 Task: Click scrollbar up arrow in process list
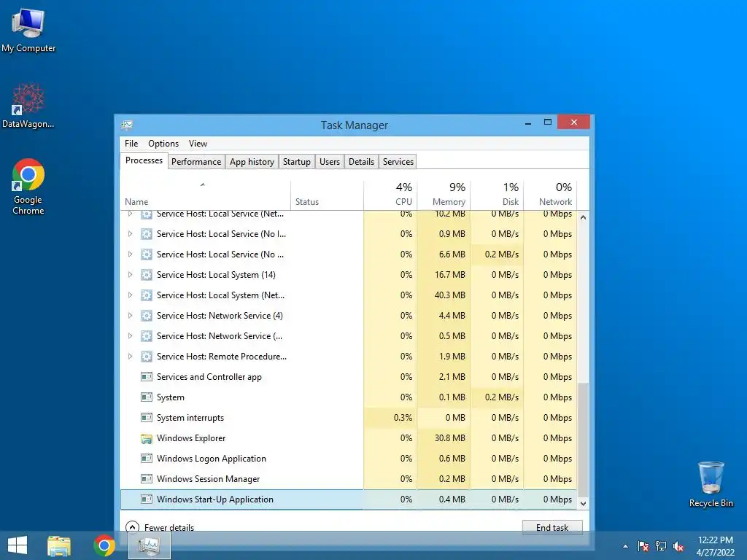click(583, 217)
